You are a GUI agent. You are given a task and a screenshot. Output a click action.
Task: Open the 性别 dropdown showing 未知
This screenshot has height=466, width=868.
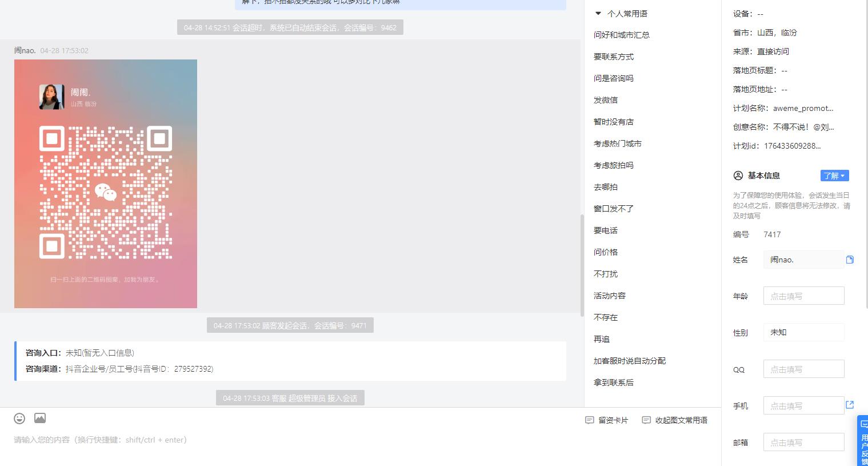803,332
